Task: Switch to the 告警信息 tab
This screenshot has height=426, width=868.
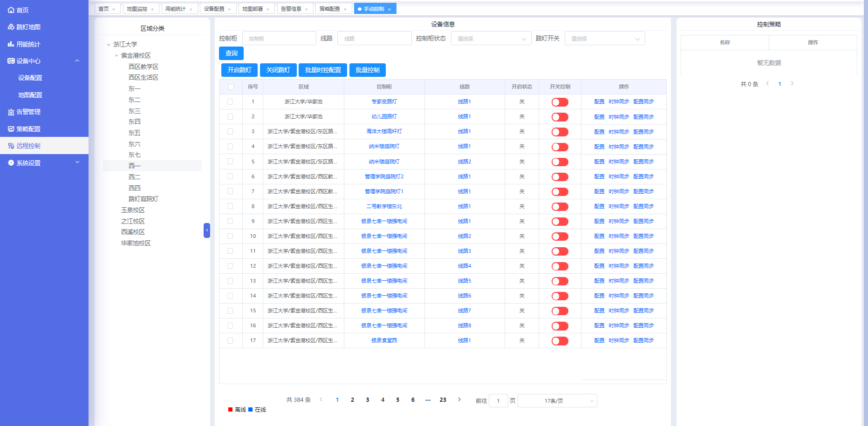Action: click(291, 9)
